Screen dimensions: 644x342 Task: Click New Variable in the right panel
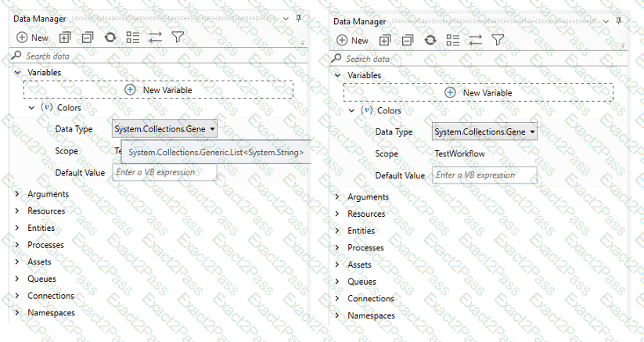coord(478,92)
